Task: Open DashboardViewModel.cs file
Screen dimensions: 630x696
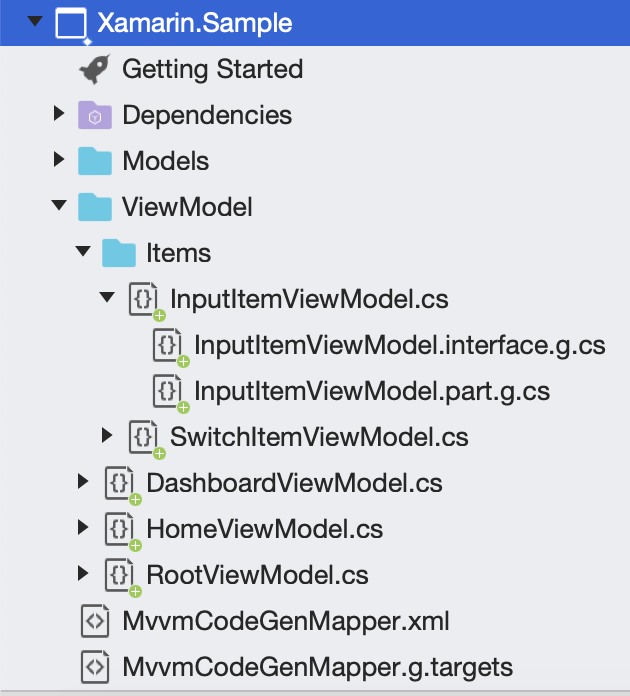Action: pyautogui.click(x=294, y=483)
